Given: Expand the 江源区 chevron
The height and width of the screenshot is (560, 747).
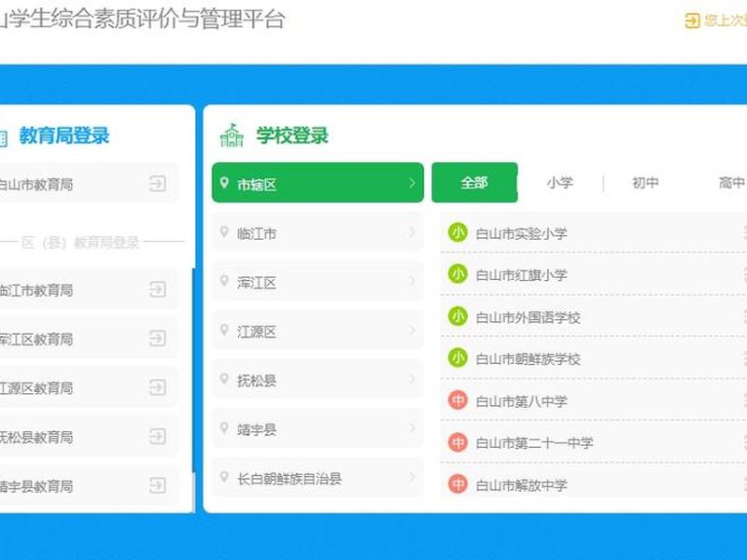Looking at the screenshot, I should pos(412,330).
